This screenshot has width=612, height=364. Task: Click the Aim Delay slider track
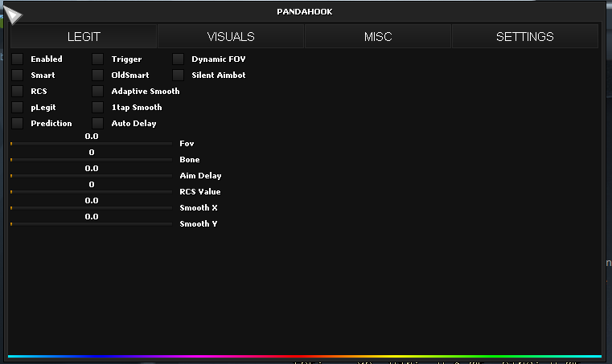[x=92, y=175]
